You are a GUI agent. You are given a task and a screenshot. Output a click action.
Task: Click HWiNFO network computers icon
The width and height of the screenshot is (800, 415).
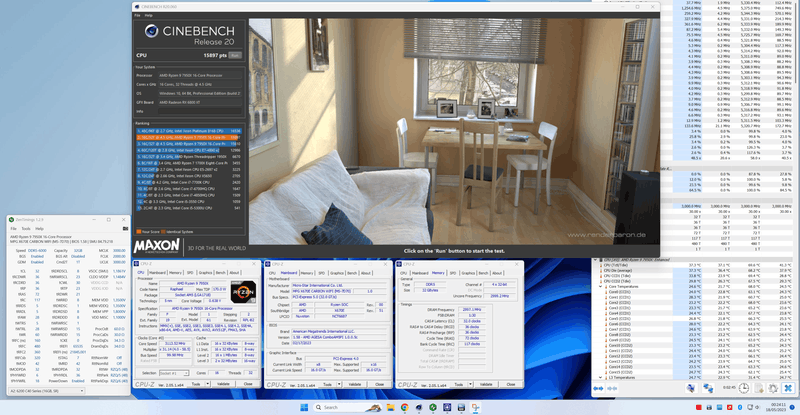(708, 388)
